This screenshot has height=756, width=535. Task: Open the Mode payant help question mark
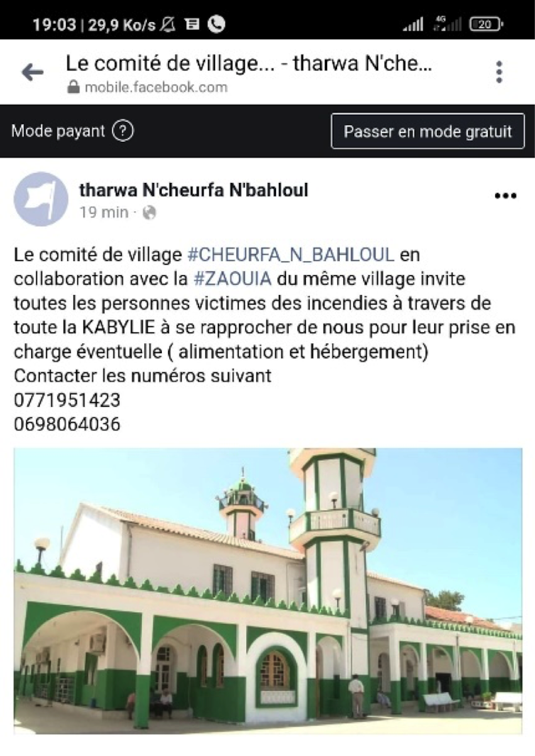123,131
